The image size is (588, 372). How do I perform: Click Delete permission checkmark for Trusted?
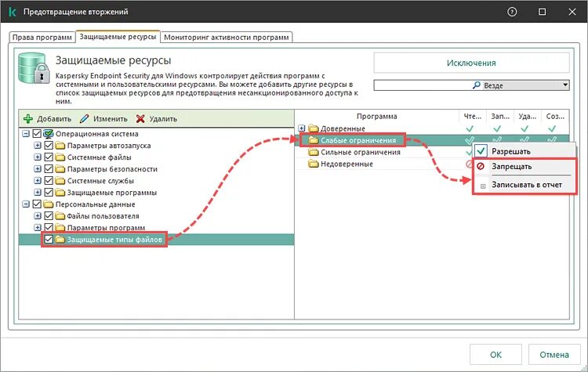click(x=524, y=128)
